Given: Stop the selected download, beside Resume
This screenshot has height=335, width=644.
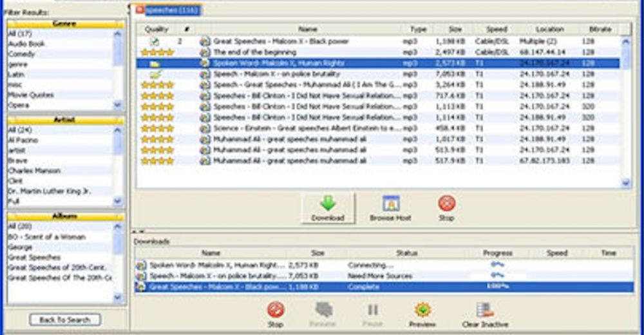Looking at the screenshot, I should click(x=276, y=315).
